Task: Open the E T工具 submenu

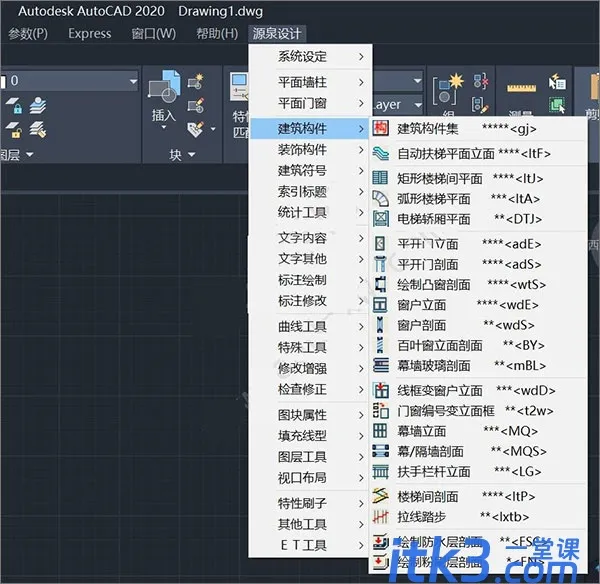Action: tap(310, 545)
